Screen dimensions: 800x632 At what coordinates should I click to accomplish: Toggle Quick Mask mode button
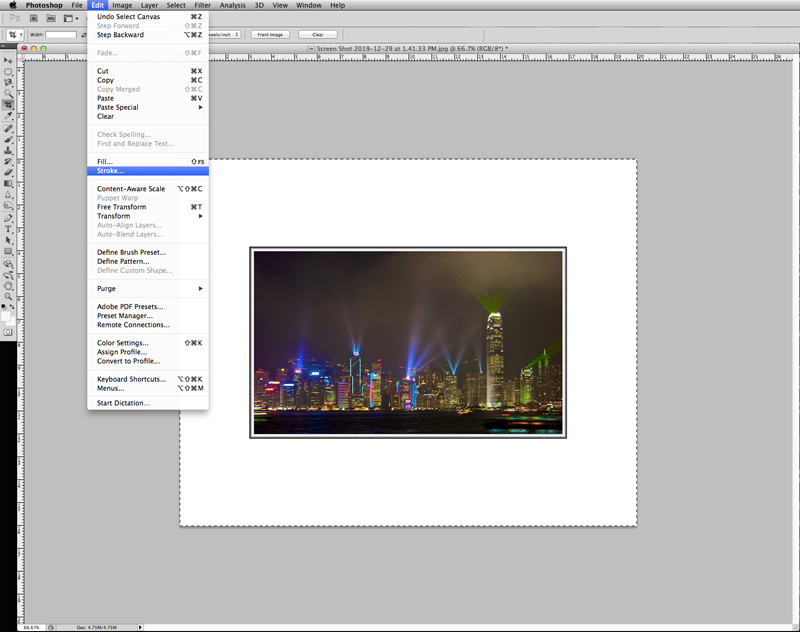point(8,331)
